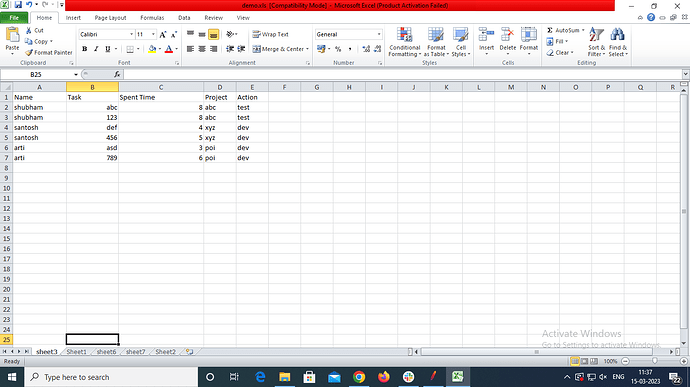690x387 pixels.
Task: Open Conditional Formatting in Styles group
Action: [x=404, y=42]
